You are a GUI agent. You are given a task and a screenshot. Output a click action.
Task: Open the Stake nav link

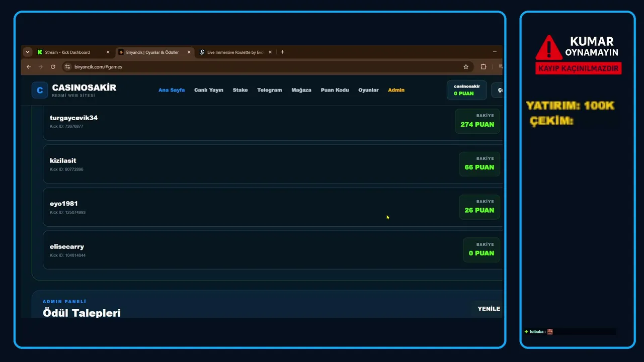click(x=240, y=90)
